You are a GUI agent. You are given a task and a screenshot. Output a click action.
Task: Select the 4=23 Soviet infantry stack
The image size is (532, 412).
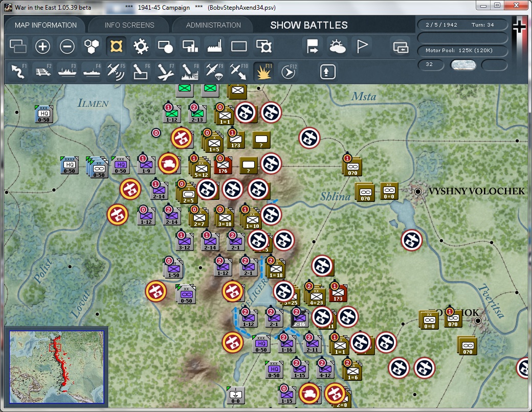pos(316,296)
